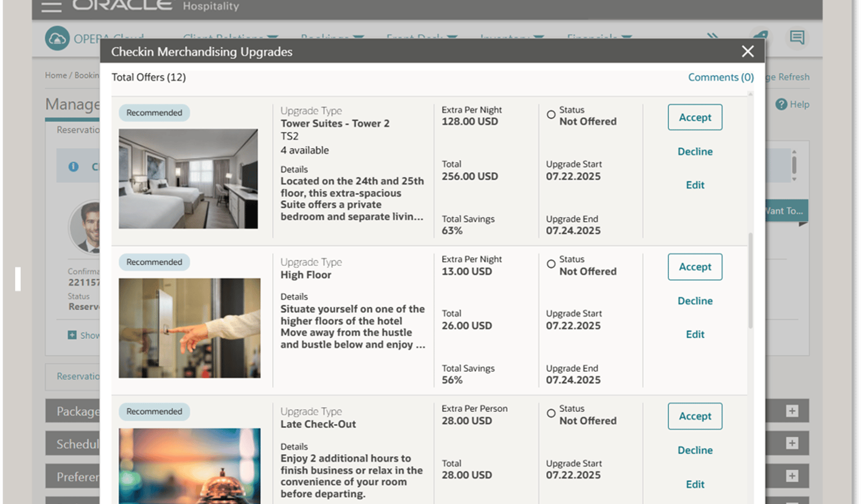Click the guest profile photo
The image size is (861, 504).
point(85,227)
